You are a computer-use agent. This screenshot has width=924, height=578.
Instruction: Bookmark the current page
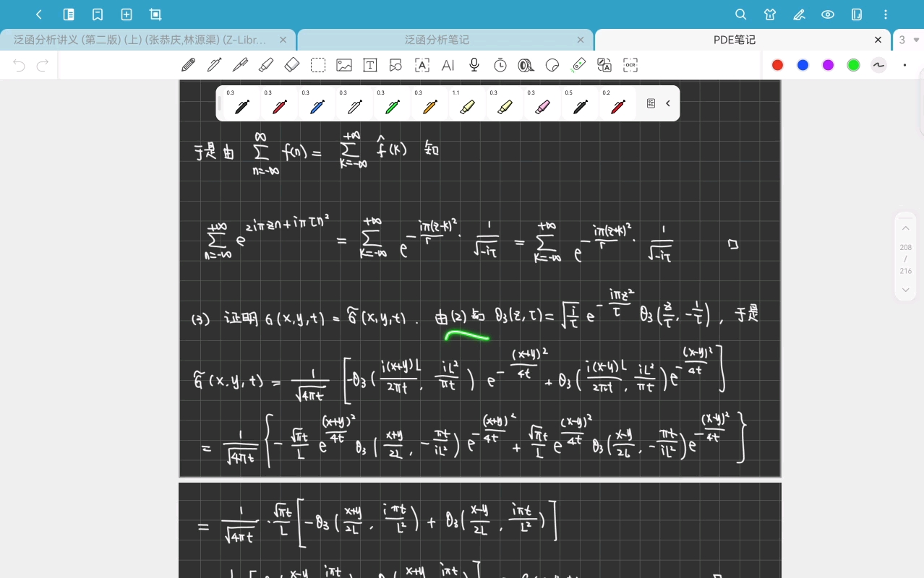click(98, 14)
